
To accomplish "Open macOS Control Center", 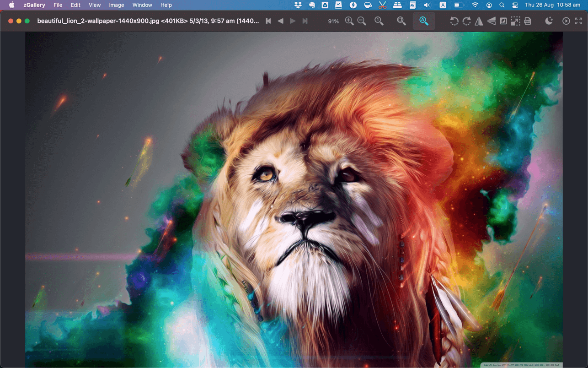I will [x=515, y=5].
